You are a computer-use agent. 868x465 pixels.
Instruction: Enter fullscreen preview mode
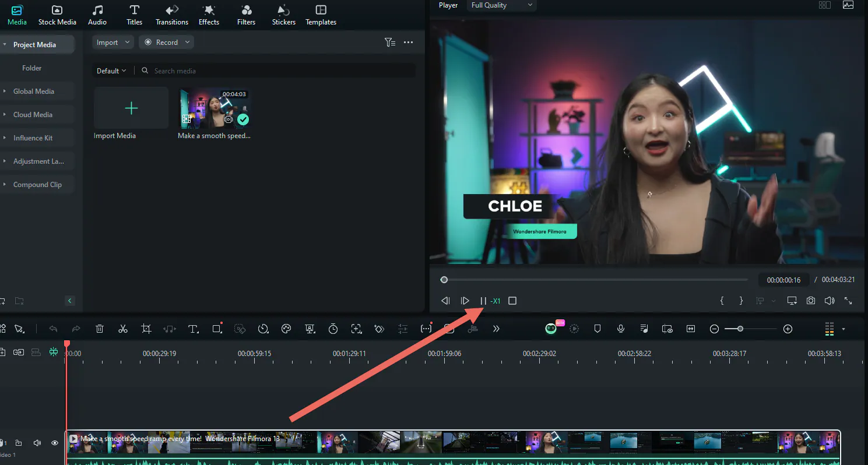click(848, 301)
